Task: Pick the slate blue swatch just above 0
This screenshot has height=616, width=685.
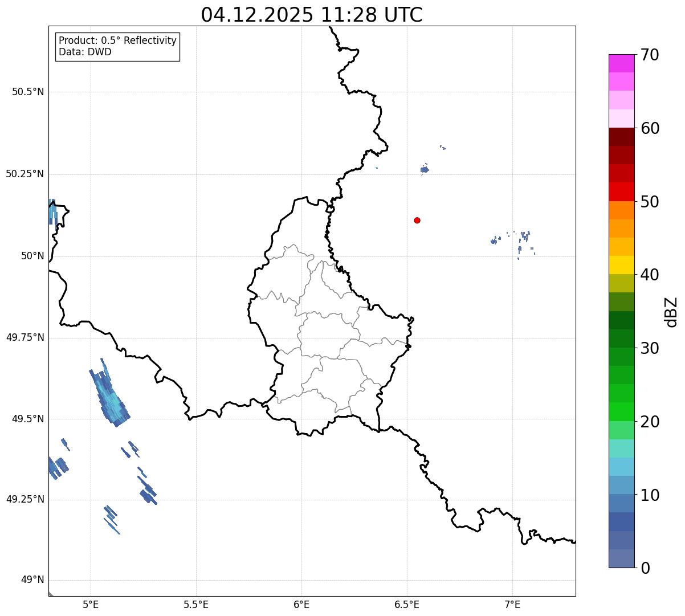Action: point(621,558)
